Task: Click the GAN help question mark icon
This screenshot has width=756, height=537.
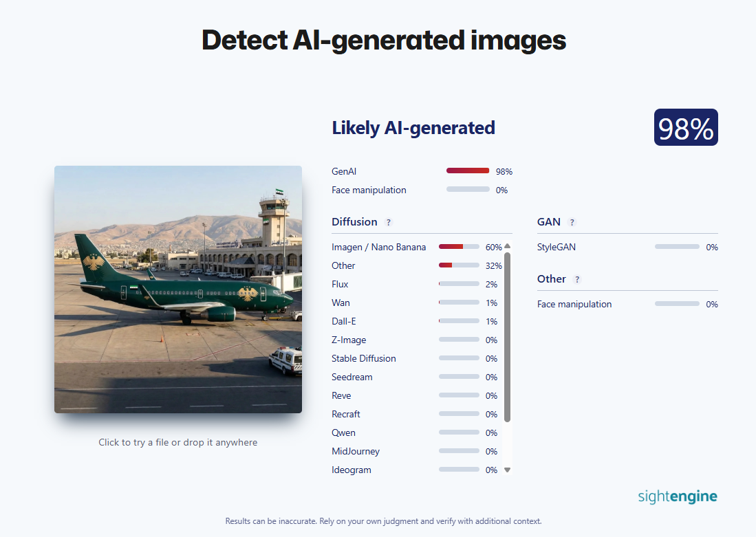Action: (x=572, y=222)
